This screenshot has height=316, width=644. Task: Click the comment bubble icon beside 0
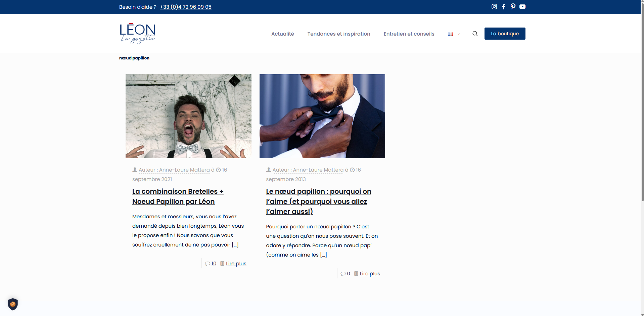pos(343,274)
